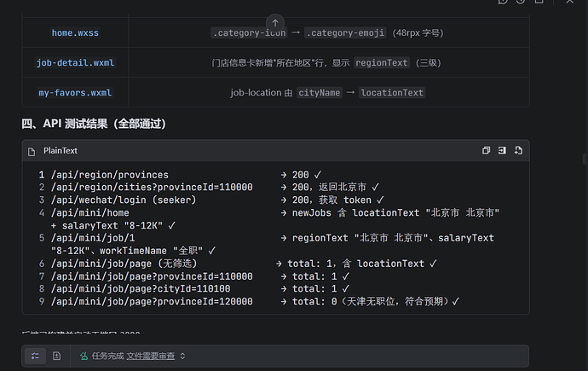Select the task list view icon

[35, 356]
